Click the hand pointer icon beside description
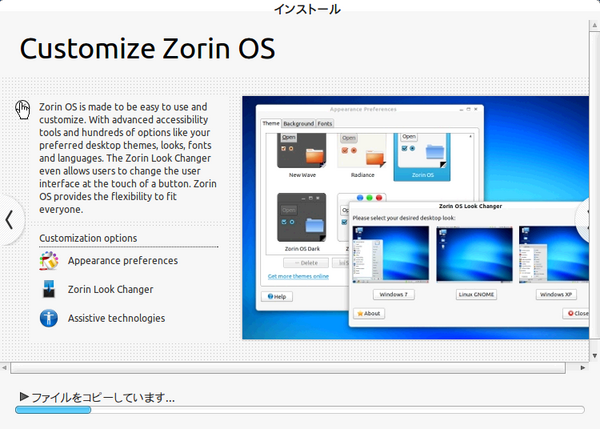Screen dimensions: 600x429 pos(23,109)
